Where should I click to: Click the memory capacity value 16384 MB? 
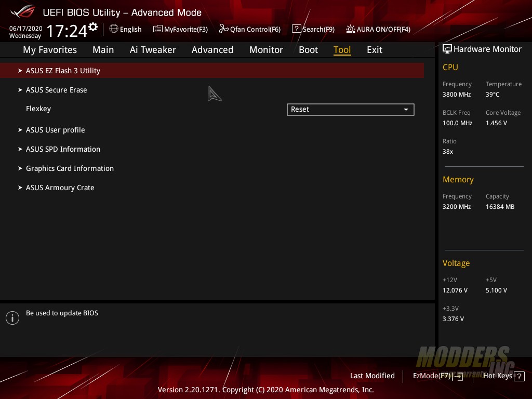[500, 207]
